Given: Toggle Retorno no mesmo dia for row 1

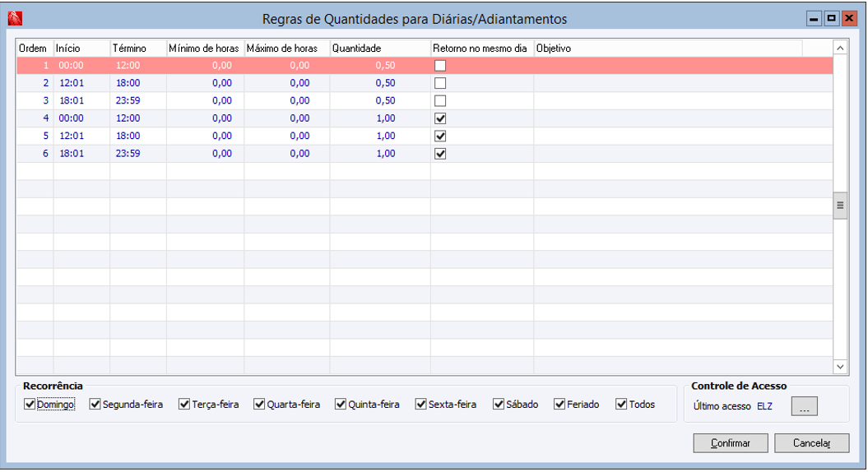Looking at the screenshot, I should pos(440,65).
